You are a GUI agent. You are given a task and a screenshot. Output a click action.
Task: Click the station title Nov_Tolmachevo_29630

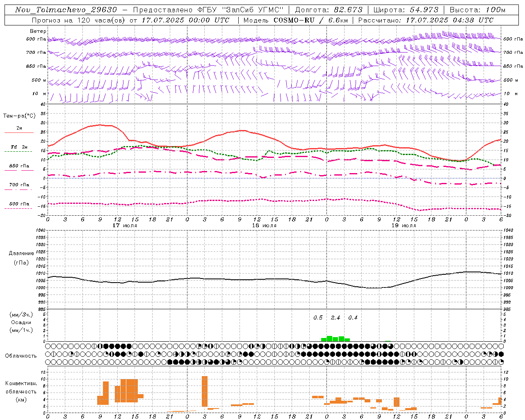[x=66, y=10]
